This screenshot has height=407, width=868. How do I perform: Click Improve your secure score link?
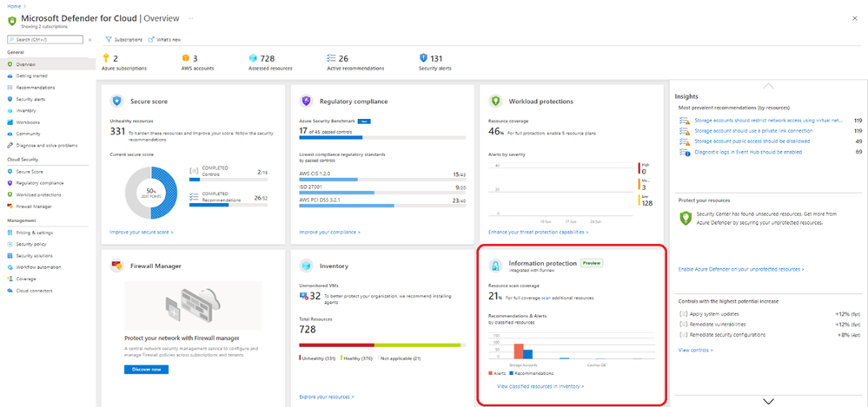coord(141,233)
